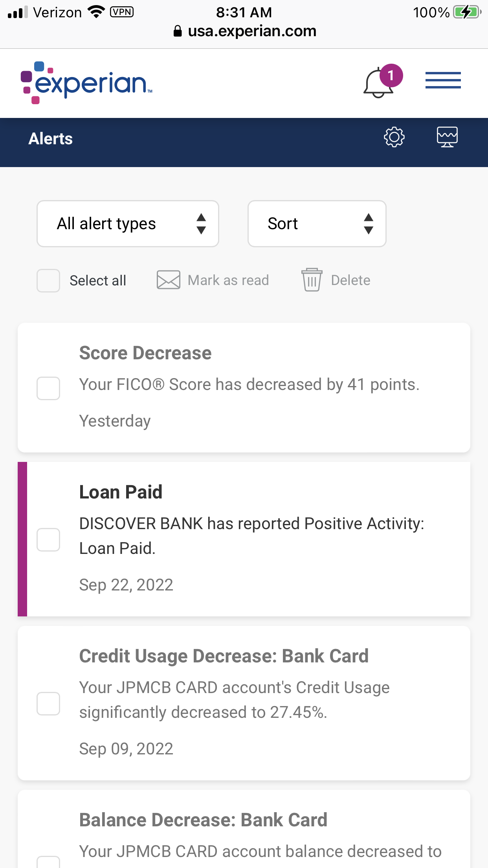Select the Score Decrease alert checkbox
The height and width of the screenshot is (868, 488).
(x=48, y=388)
